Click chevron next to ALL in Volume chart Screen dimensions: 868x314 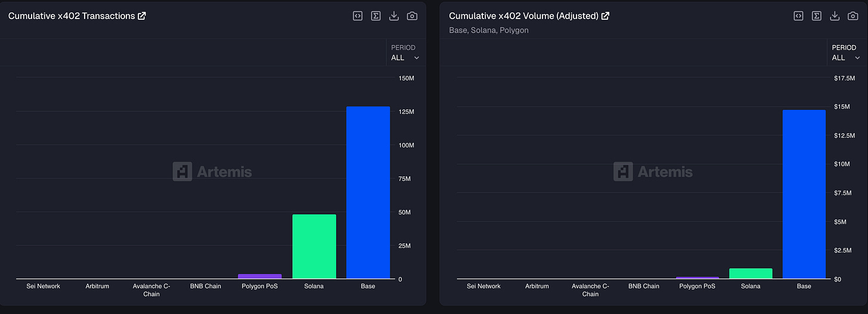[857, 58]
